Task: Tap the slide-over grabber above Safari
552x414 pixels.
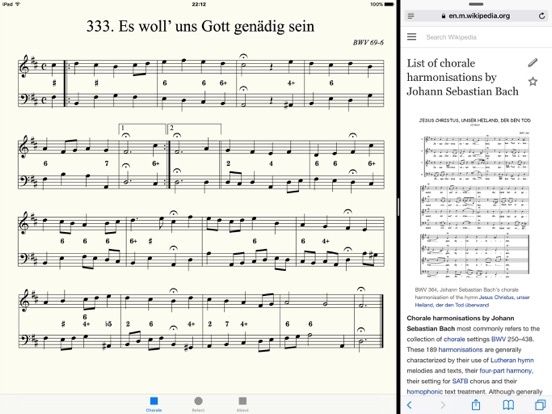Action: point(476,4)
